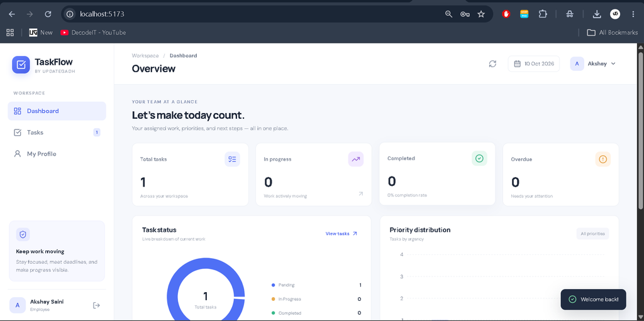Screen dimensions: 644x321
Task: Click the browser back arrow
Action: pos(12,14)
